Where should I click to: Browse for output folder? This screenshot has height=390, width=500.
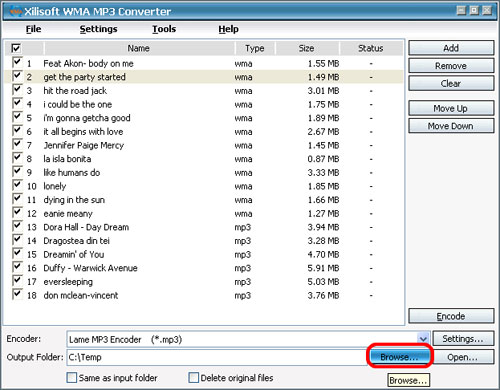coord(399,357)
